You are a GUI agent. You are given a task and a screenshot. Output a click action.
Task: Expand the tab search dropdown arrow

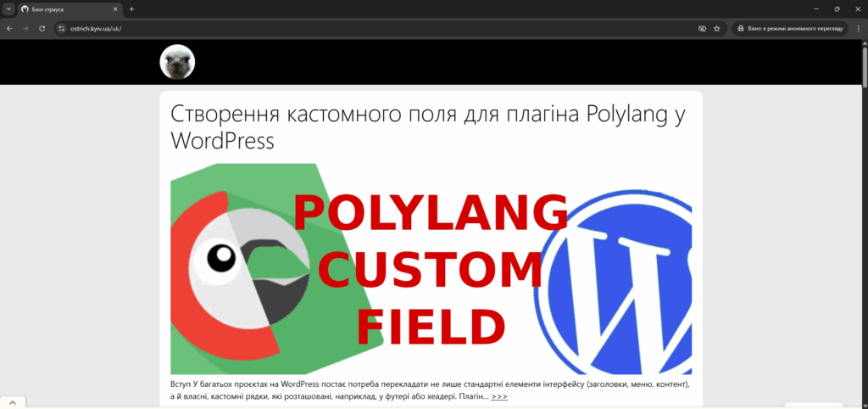[8, 9]
